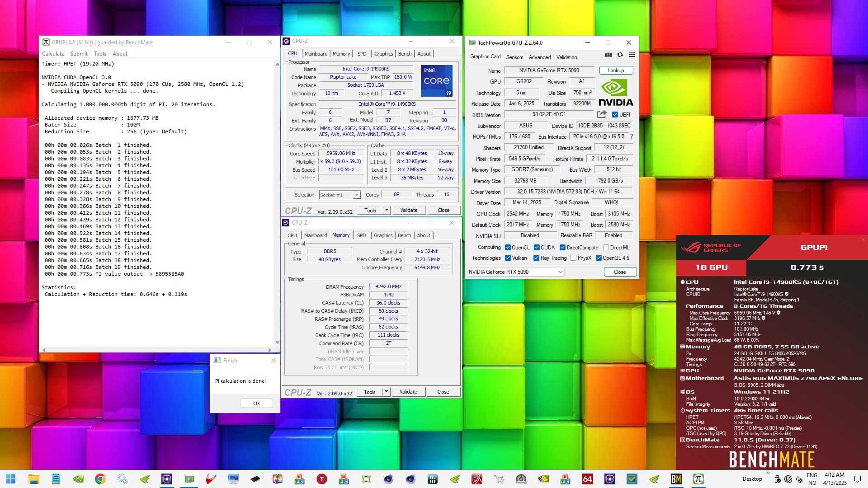Open File Explorer from the taskbar
This screenshot has height=488, width=868.
point(34,479)
